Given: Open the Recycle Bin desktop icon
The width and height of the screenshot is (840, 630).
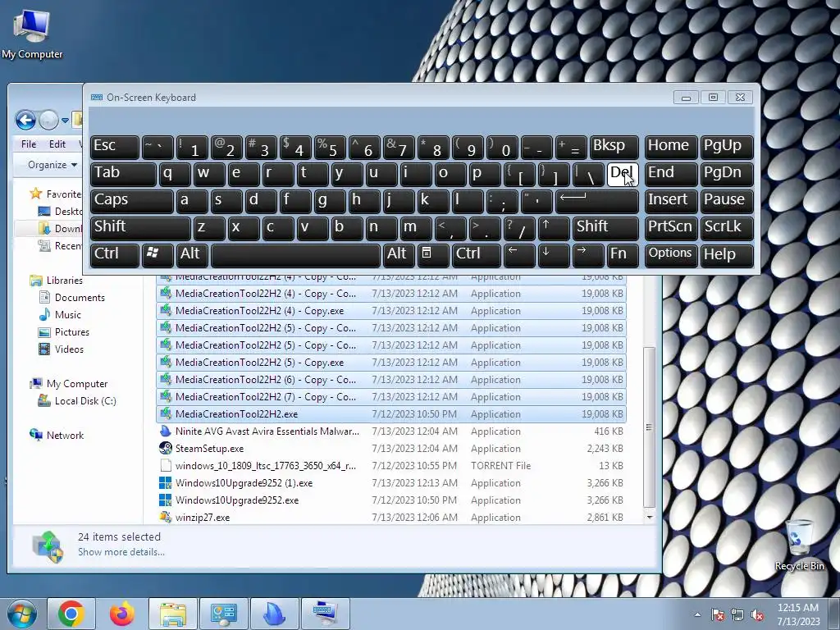Looking at the screenshot, I should (x=799, y=545).
